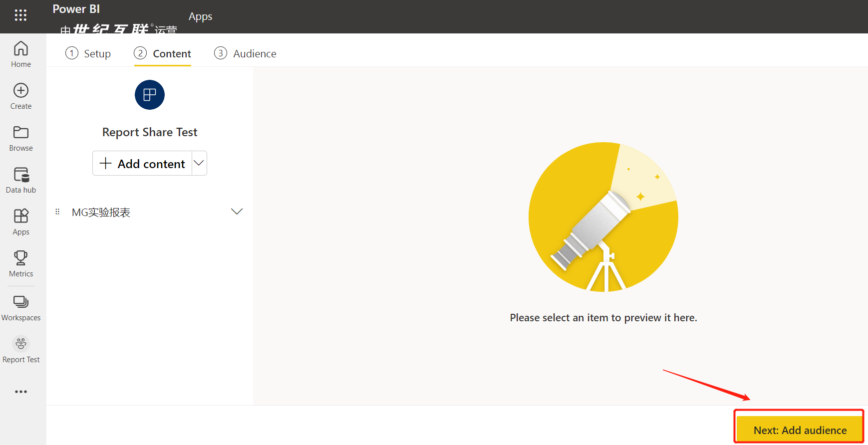The image size is (868, 445).
Task: Select the MG实验报表 content item
Action: point(101,213)
